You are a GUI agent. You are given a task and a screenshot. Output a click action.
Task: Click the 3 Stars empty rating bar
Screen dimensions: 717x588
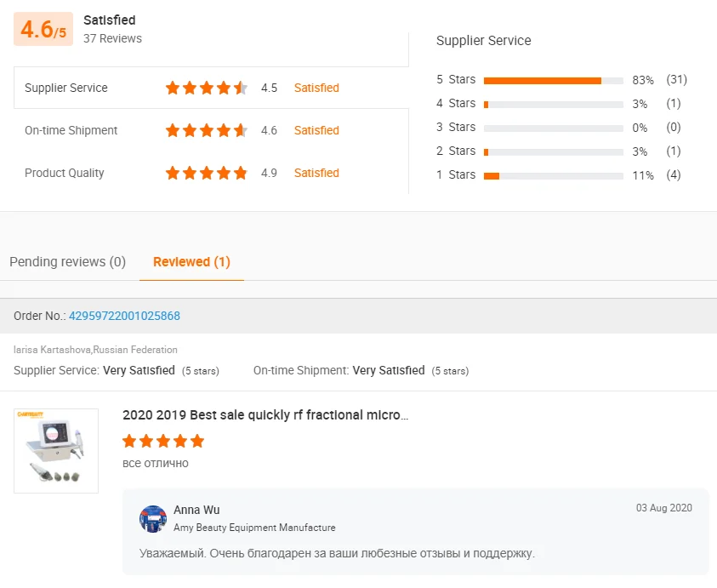[x=553, y=128]
